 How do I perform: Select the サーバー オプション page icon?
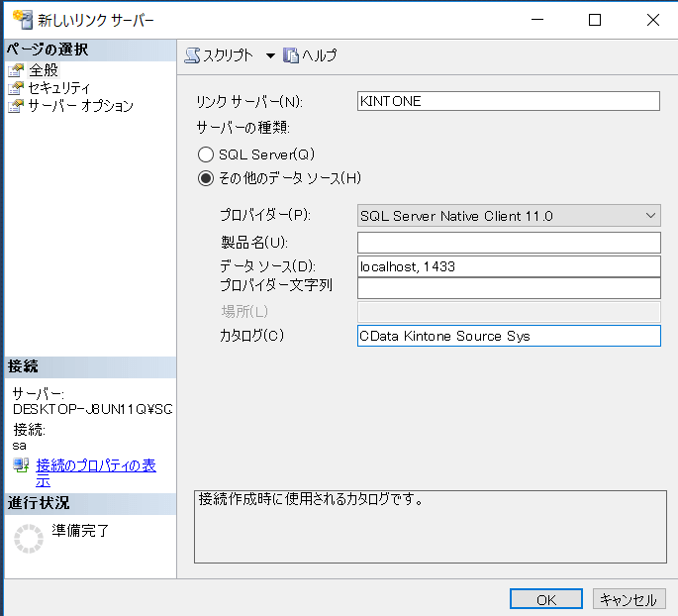click(x=16, y=106)
